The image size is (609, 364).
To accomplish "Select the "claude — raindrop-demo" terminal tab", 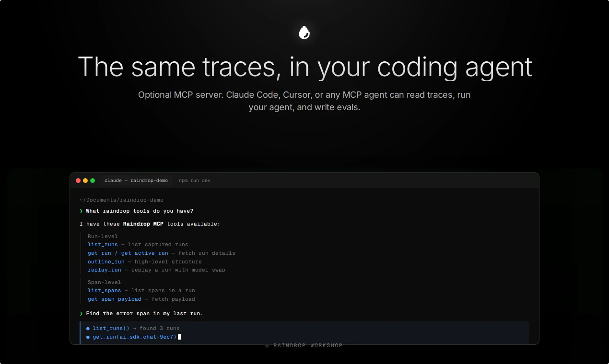I will pyautogui.click(x=136, y=181).
